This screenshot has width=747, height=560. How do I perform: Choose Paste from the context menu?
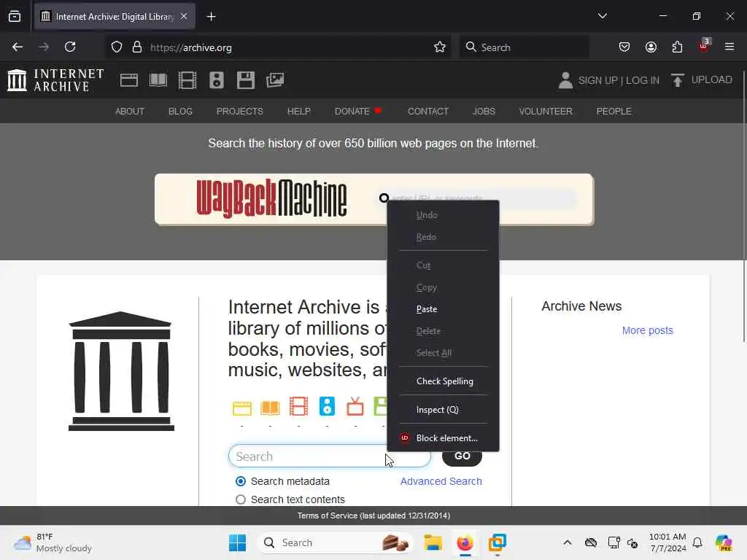coord(443,309)
